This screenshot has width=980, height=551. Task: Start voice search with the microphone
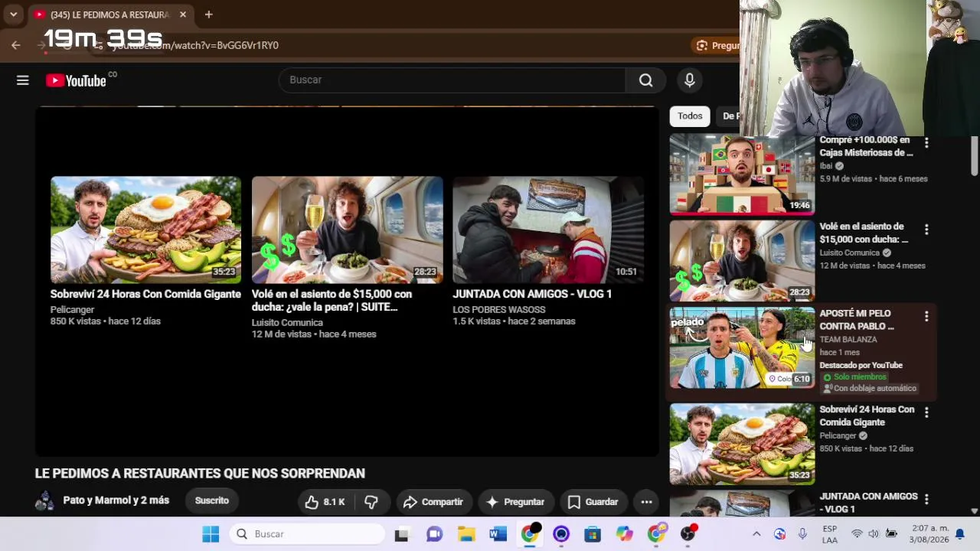[x=689, y=80]
